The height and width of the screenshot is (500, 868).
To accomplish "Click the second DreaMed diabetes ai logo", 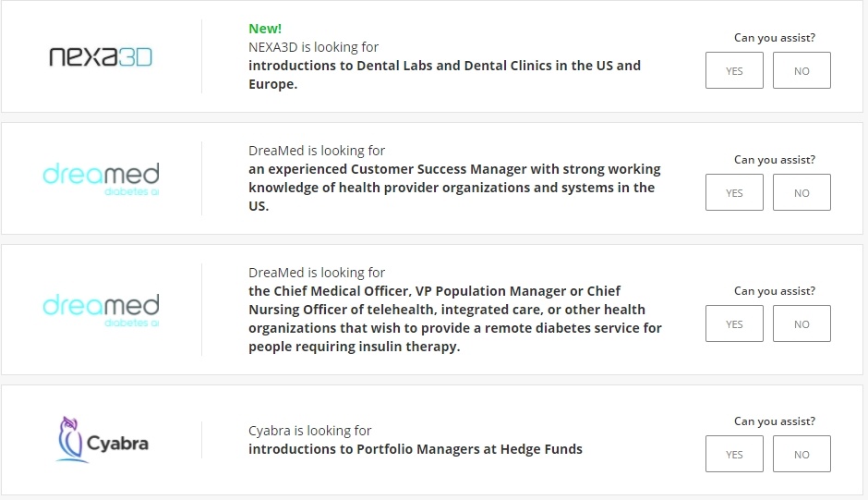I will (x=101, y=310).
